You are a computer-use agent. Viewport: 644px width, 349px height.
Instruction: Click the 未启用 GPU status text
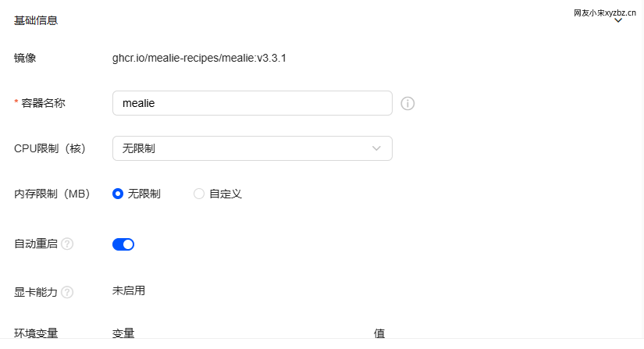[x=129, y=291]
